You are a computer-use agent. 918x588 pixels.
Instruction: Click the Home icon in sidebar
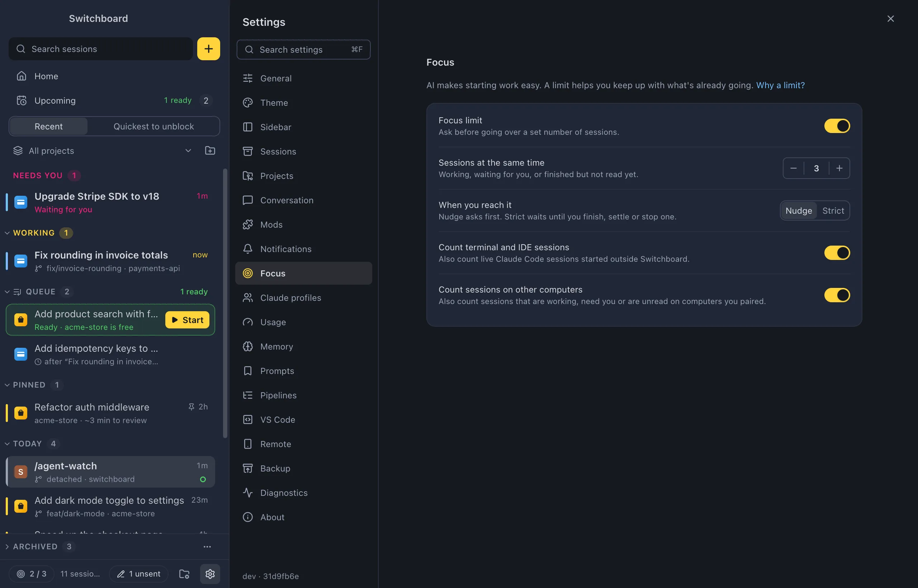pyautogui.click(x=22, y=76)
